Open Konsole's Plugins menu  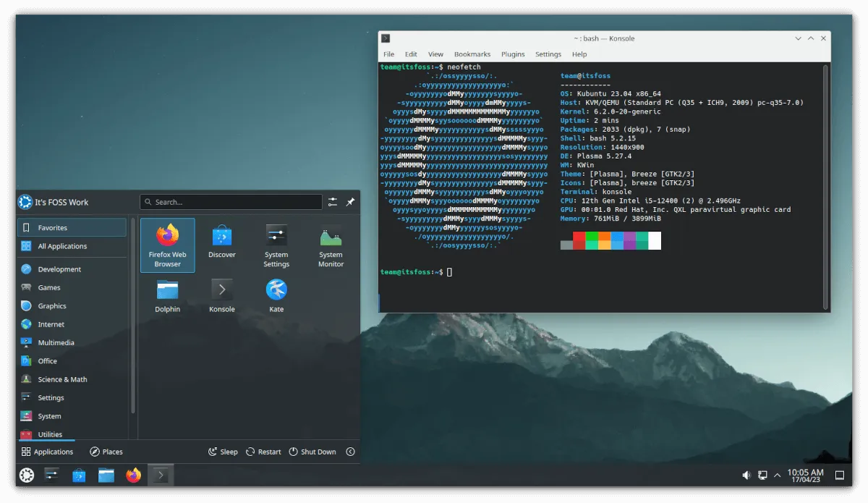pos(513,54)
